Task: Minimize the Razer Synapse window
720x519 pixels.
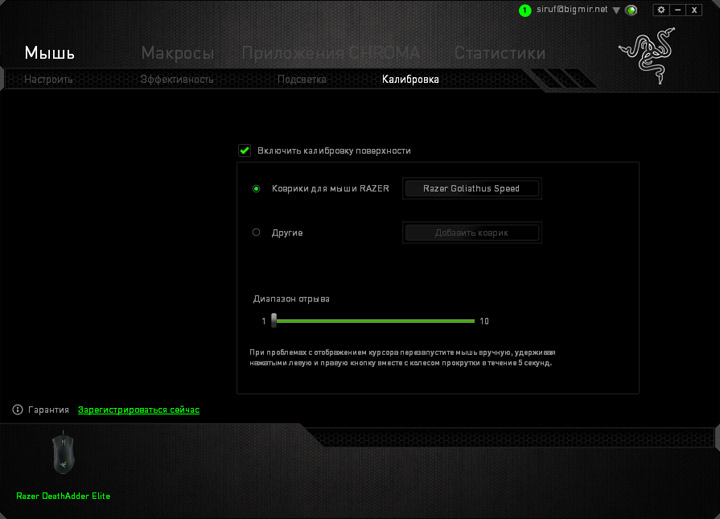Action: tap(678, 10)
